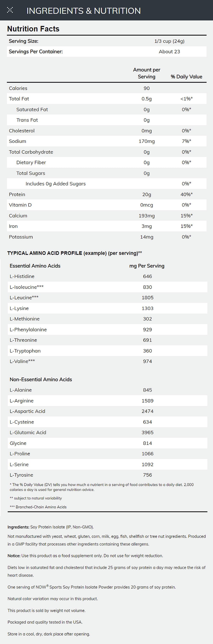The height and width of the screenshot is (644, 213).
Task: Click the Amount per Serving column header
Action: pyautogui.click(x=147, y=73)
